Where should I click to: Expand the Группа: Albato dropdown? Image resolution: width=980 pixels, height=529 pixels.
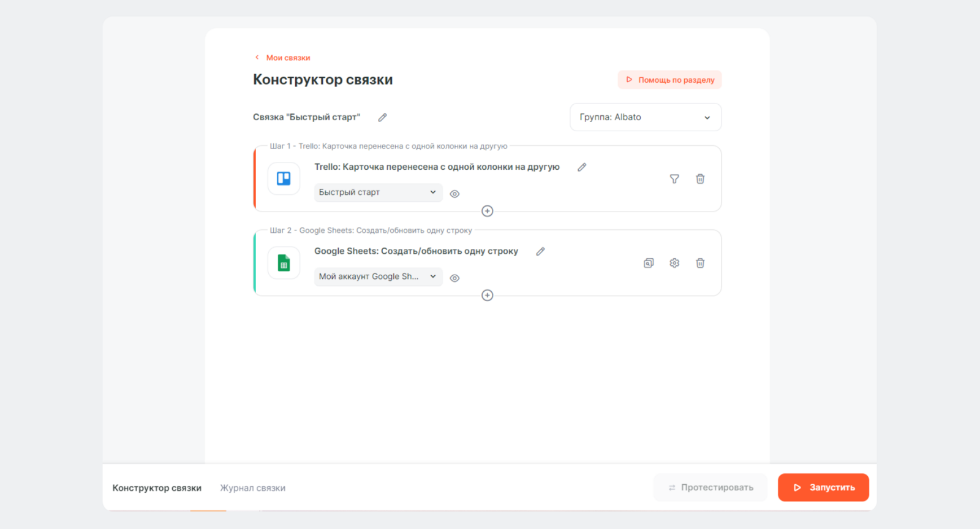645,117
